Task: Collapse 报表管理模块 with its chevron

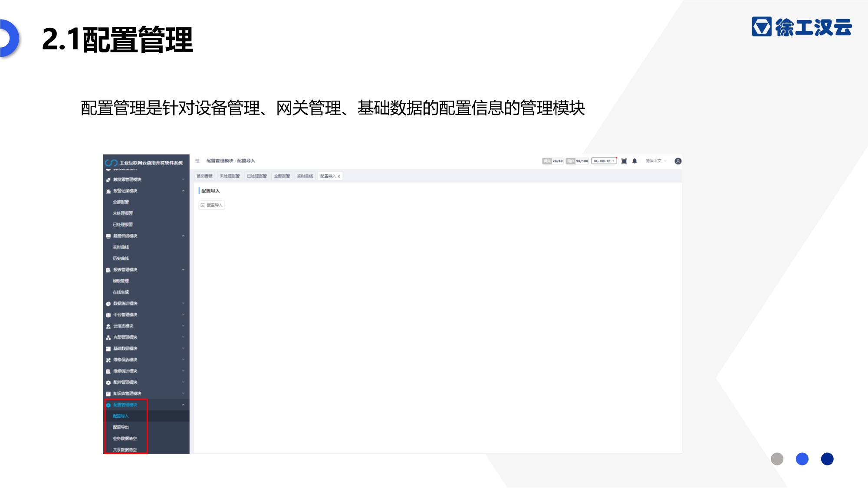Action: [183, 270]
